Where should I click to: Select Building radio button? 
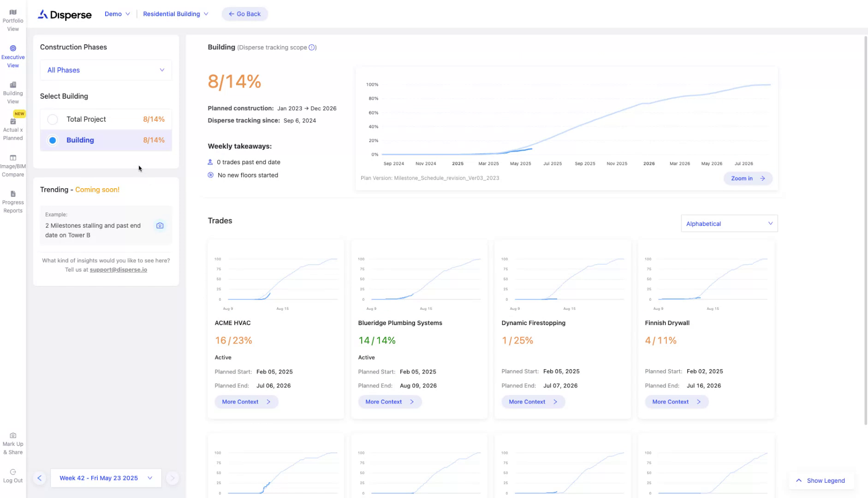pyautogui.click(x=53, y=140)
